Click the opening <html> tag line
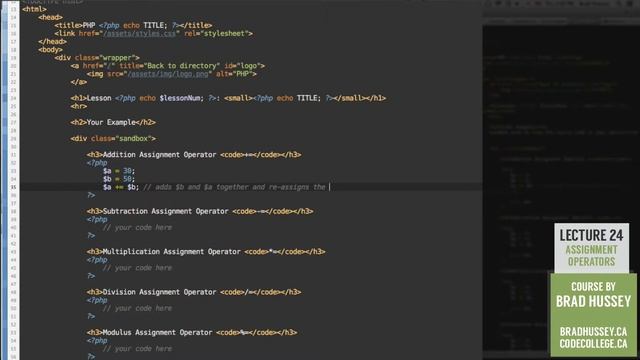The image size is (640, 360). [34, 9]
